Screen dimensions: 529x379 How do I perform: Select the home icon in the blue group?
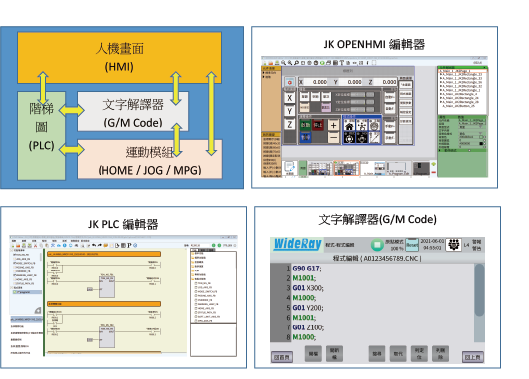click(x=350, y=126)
